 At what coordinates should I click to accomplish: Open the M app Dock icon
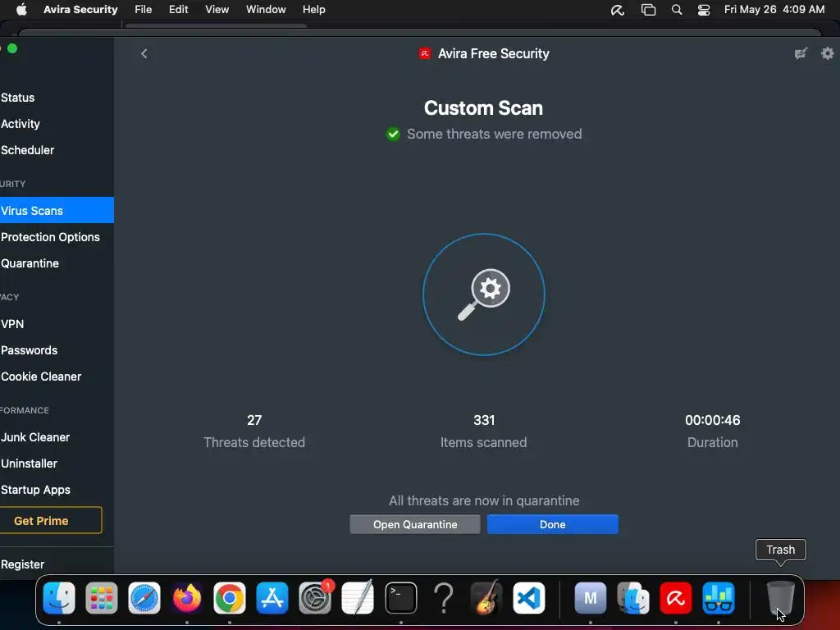point(591,598)
